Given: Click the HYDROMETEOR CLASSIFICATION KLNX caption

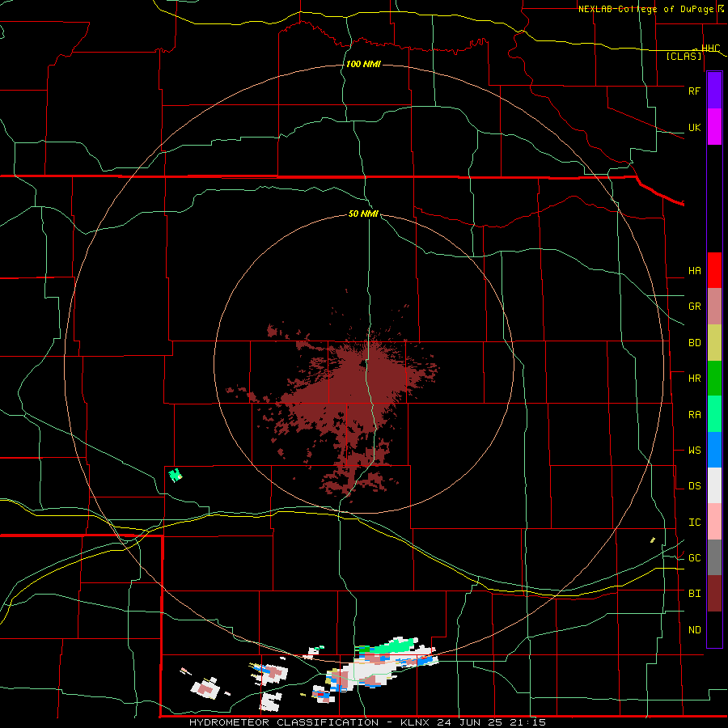Looking at the screenshot, I should (367, 722).
